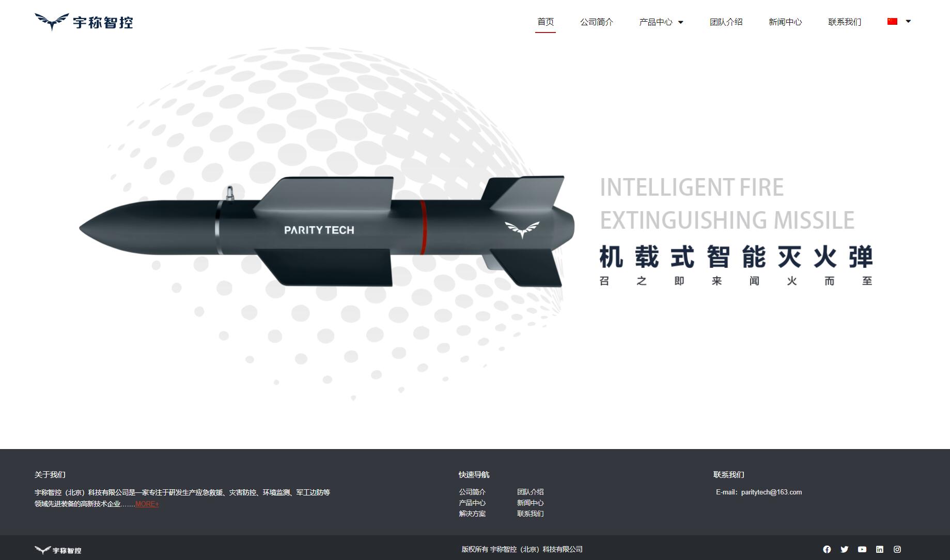950x560 pixels.
Task: Open footer quick link 公司简介
Action: point(472,492)
